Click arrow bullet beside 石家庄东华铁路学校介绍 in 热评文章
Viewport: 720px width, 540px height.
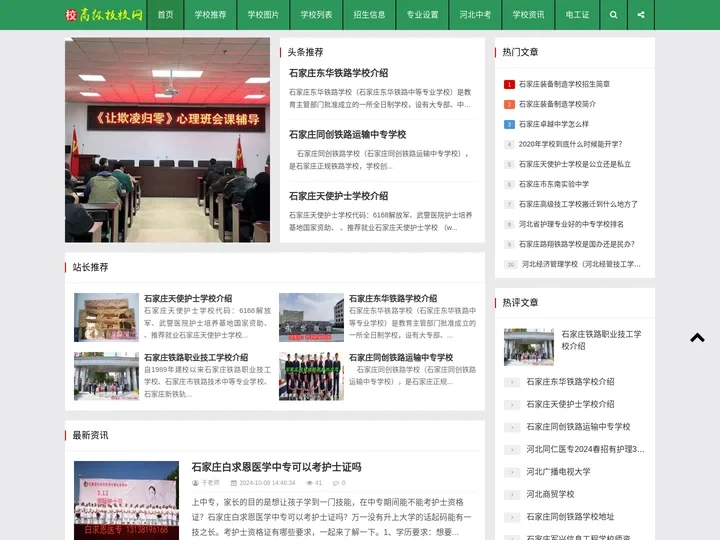click(x=512, y=382)
